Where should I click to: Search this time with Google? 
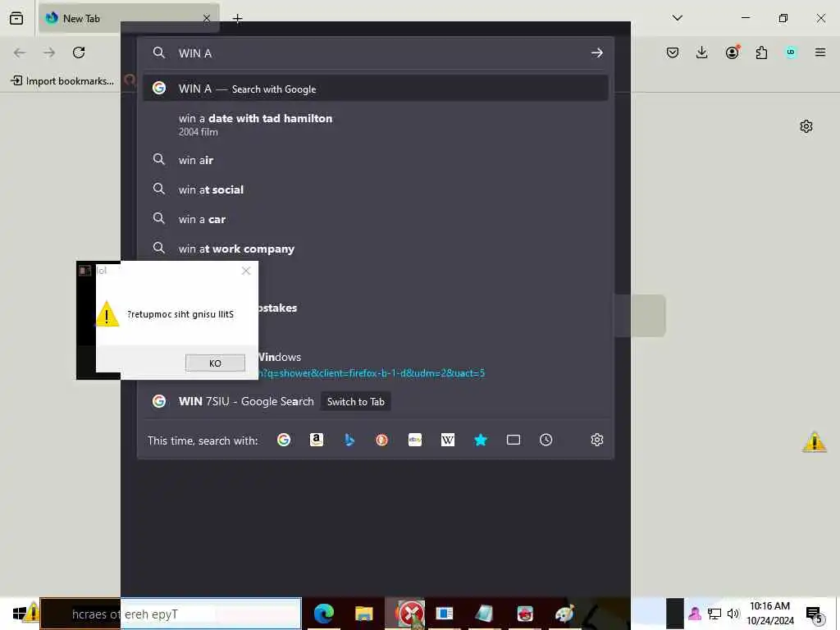tap(284, 441)
